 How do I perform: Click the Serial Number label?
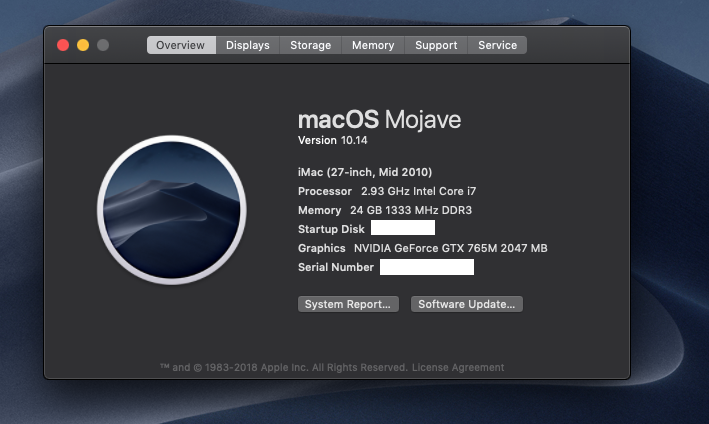336,267
